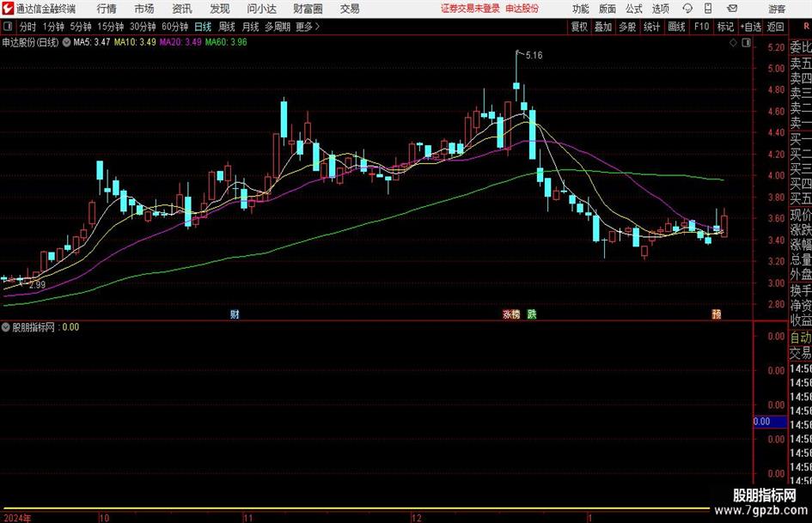
Task: Toggle the side panel icon beside the diamond
Action: pyautogui.click(x=746, y=43)
